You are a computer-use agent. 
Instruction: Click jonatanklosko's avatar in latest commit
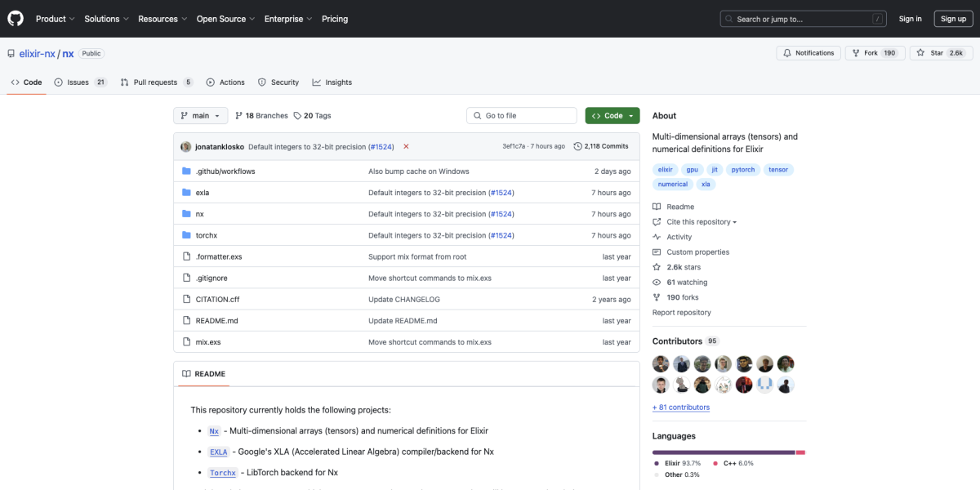coord(186,146)
